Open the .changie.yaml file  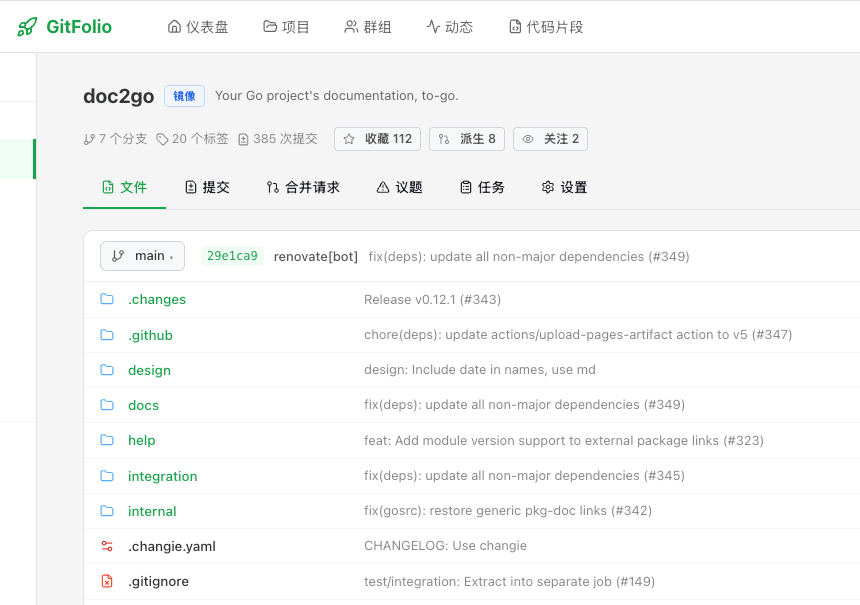pos(172,546)
